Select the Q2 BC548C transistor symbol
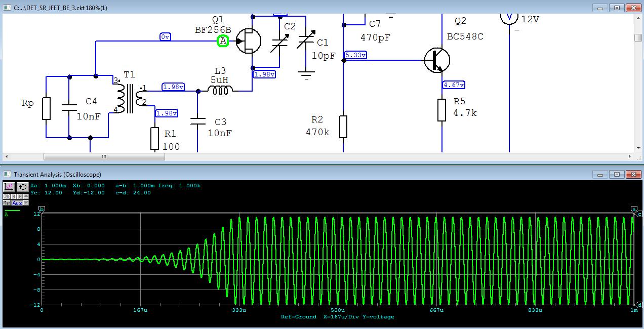The height and width of the screenshot is (329, 644). tap(437, 60)
